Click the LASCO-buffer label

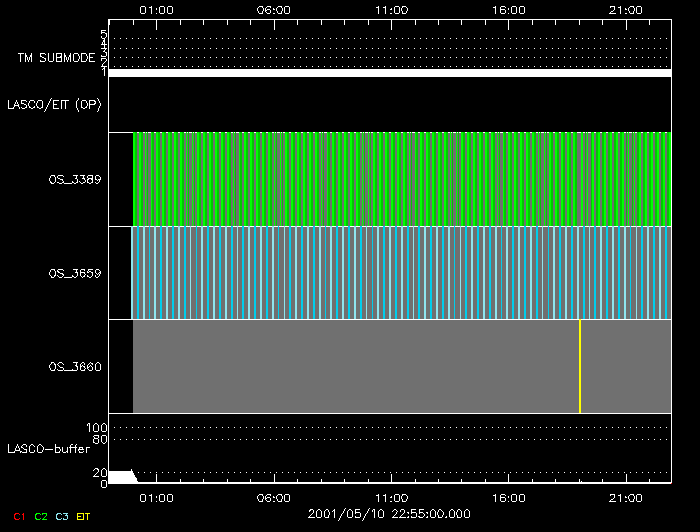[48, 449]
